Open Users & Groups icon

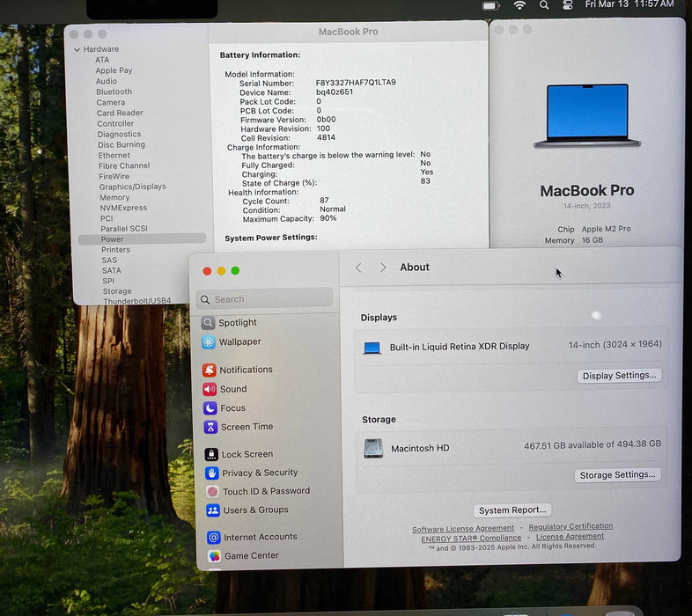[x=213, y=510]
